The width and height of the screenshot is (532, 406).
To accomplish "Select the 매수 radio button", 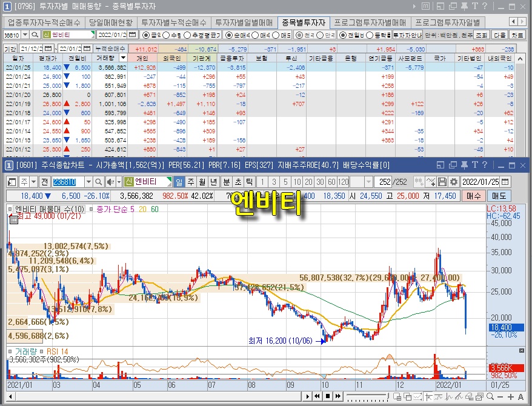I will 256,35.
